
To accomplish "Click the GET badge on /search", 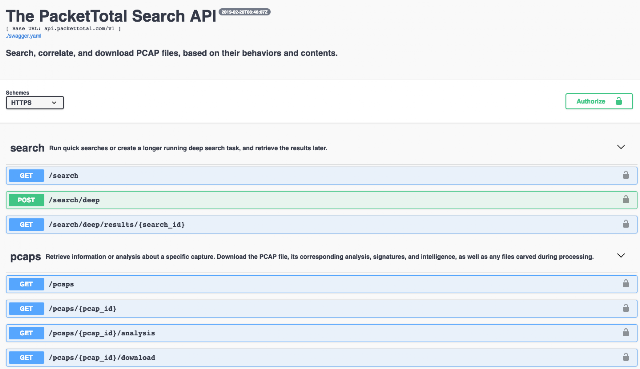I will 26,176.
